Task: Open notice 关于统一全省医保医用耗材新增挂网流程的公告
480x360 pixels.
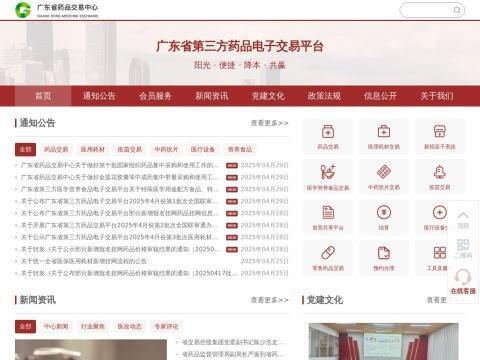Action: (84, 261)
